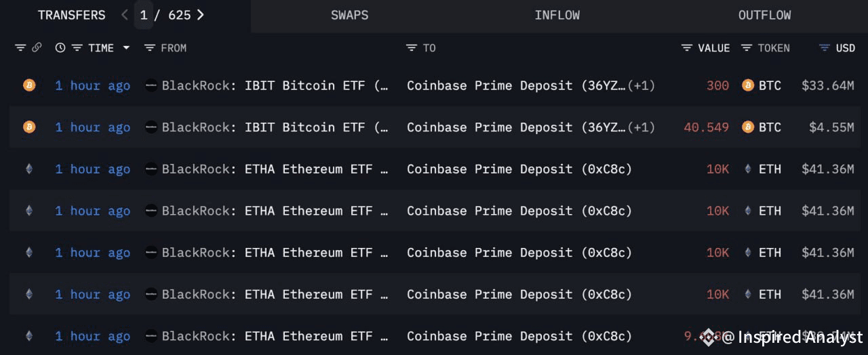Go to previous transfers page arrow

pyautogui.click(x=125, y=15)
